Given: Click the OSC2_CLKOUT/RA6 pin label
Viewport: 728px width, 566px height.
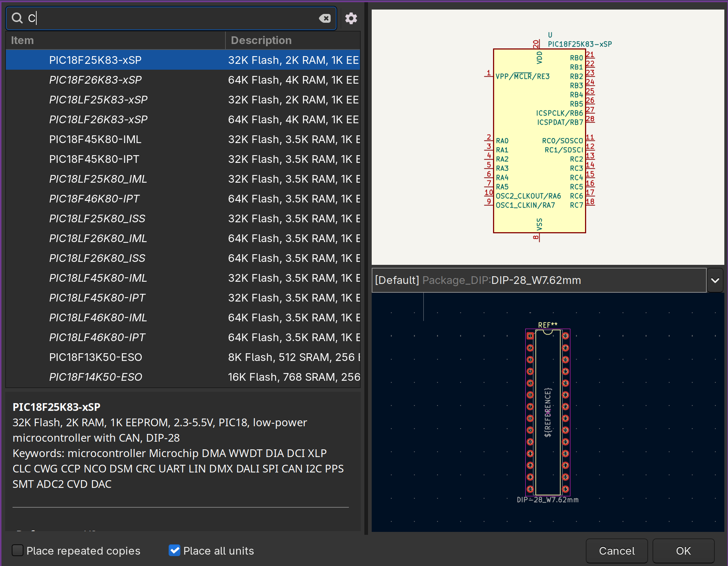Looking at the screenshot, I should 528,196.
